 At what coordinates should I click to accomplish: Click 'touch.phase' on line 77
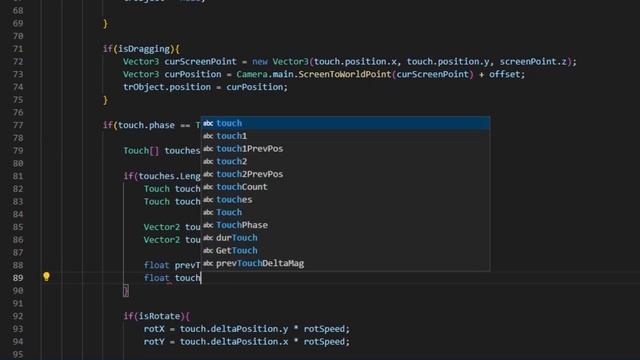point(146,125)
